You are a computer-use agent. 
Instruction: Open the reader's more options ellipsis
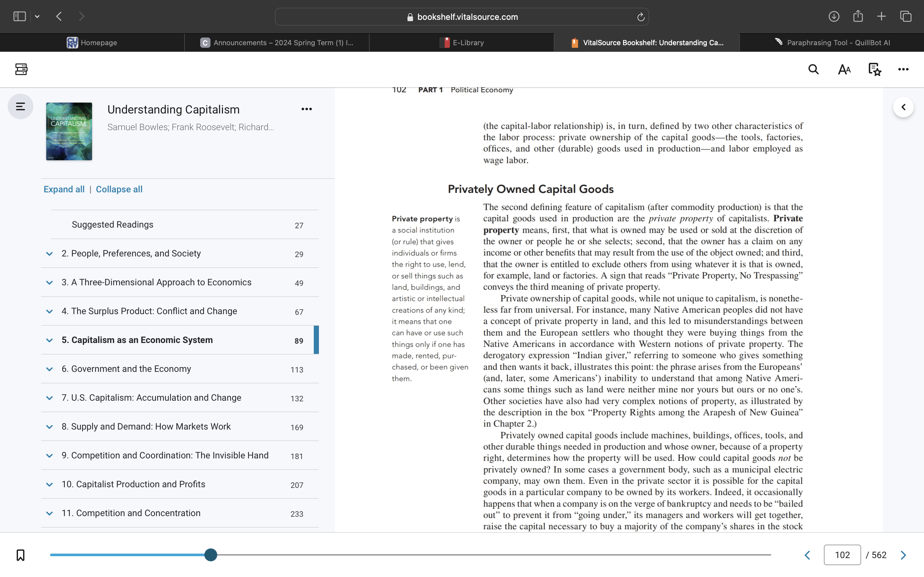point(903,70)
